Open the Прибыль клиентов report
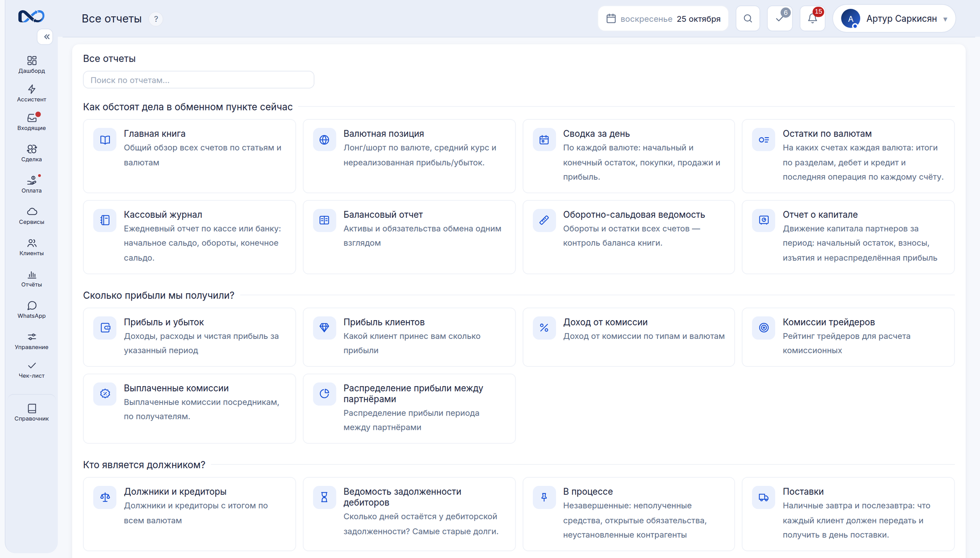 click(409, 337)
